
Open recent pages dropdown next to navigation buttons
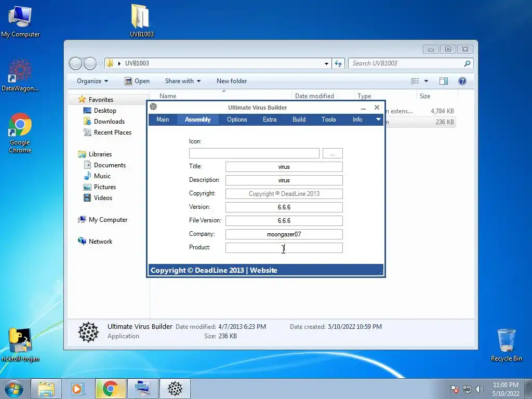[100, 63]
